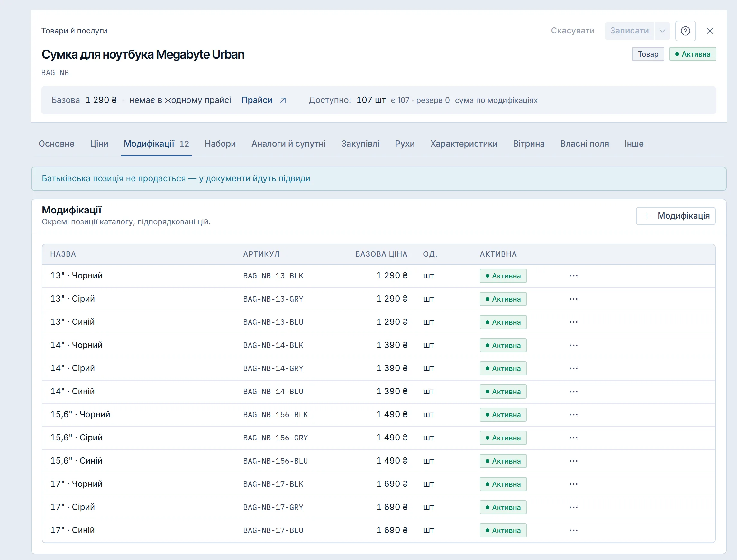Go to Власні поля tab
Screen dimensions: 737x560
coord(584,144)
